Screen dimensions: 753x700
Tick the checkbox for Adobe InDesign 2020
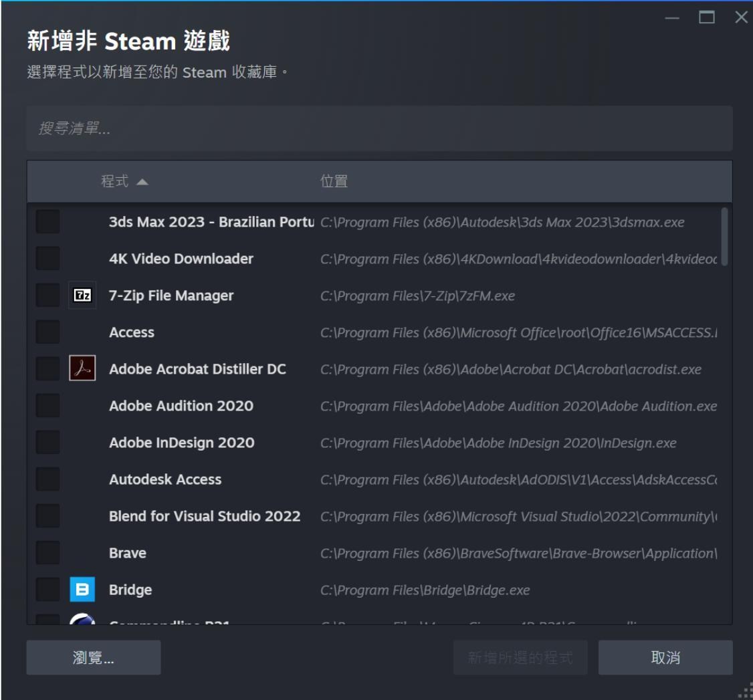point(47,442)
